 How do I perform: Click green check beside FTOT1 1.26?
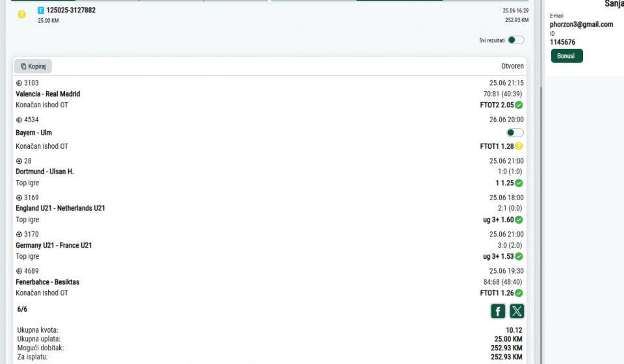click(x=519, y=292)
